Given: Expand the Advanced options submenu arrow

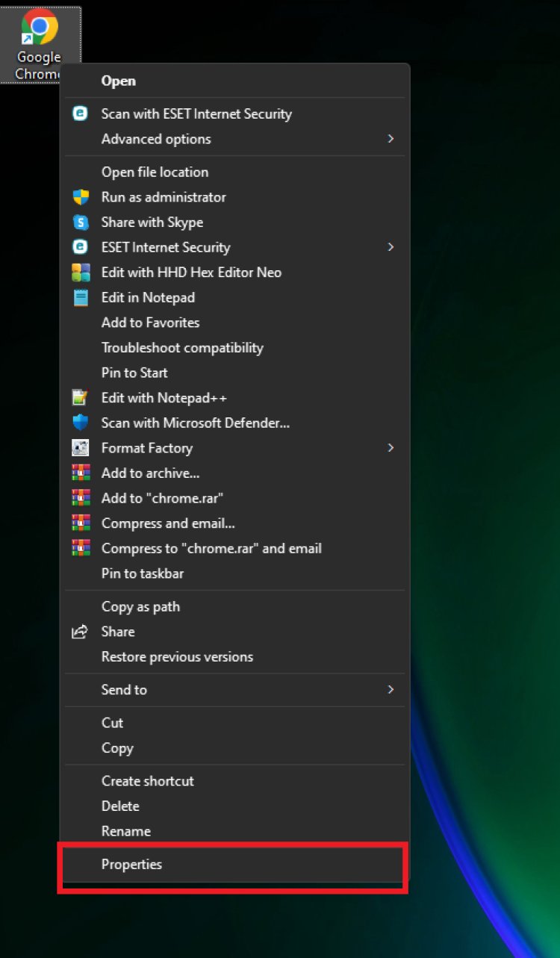Looking at the screenshot, I should click(x=390, y=139).
